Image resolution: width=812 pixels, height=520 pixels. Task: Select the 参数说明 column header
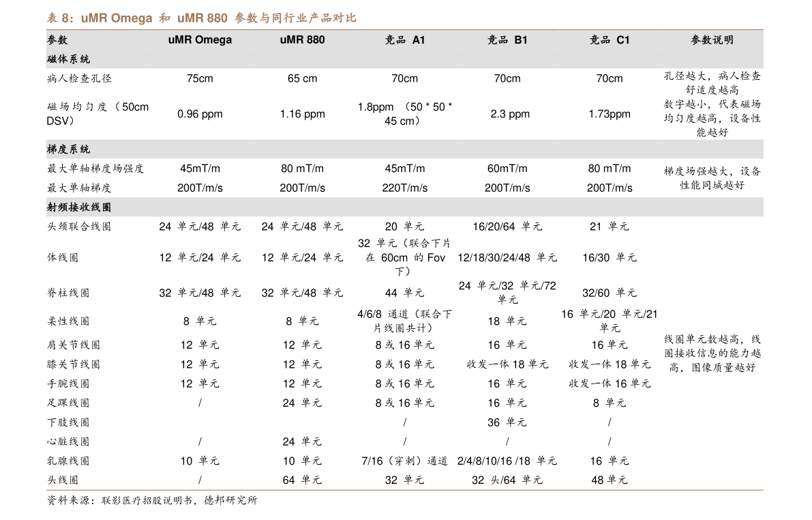(x=712, y=40)
